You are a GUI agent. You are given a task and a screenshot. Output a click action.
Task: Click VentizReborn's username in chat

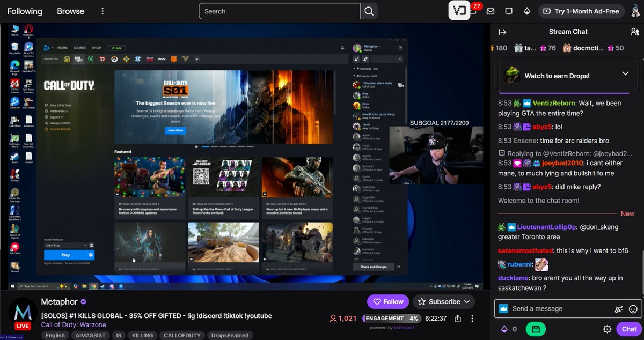click(x=554, y=102)
